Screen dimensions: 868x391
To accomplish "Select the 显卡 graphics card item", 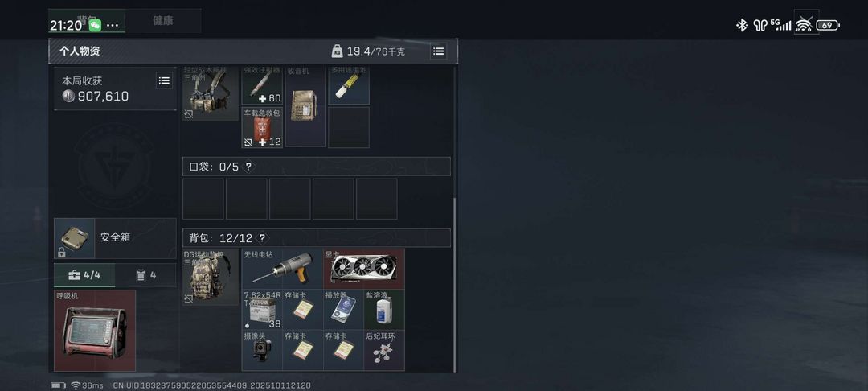I will point(364,269).
